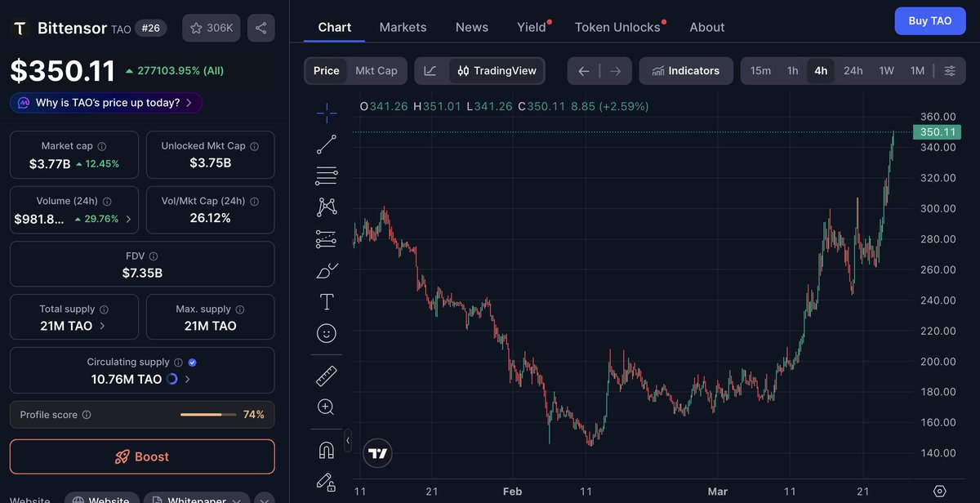Viewport: 980px width, 503px height.
Task: Click the Bittensor logo icon
Action: (x=20, y=28)
